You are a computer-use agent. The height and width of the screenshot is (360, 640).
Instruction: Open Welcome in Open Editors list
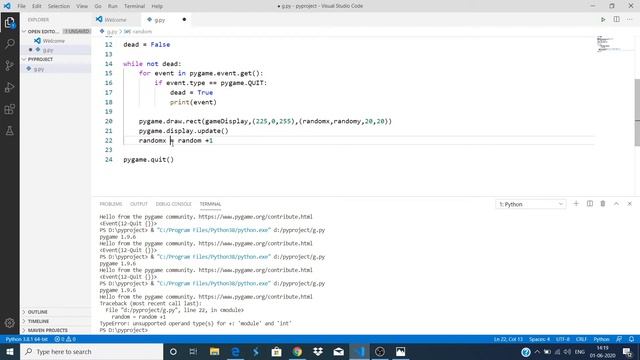(x=55, y=41)
